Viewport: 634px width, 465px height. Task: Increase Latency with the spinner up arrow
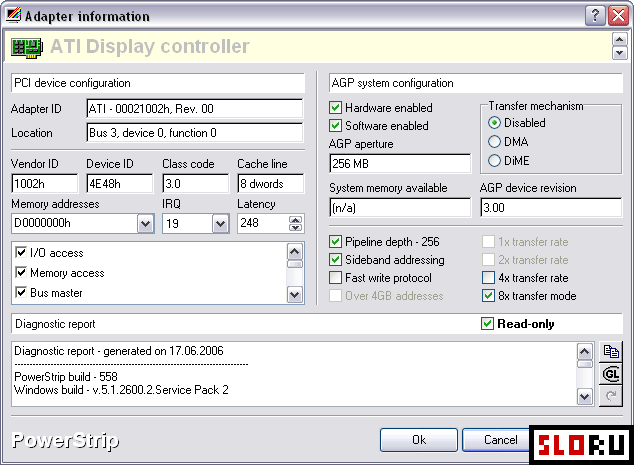click(296, 220)
